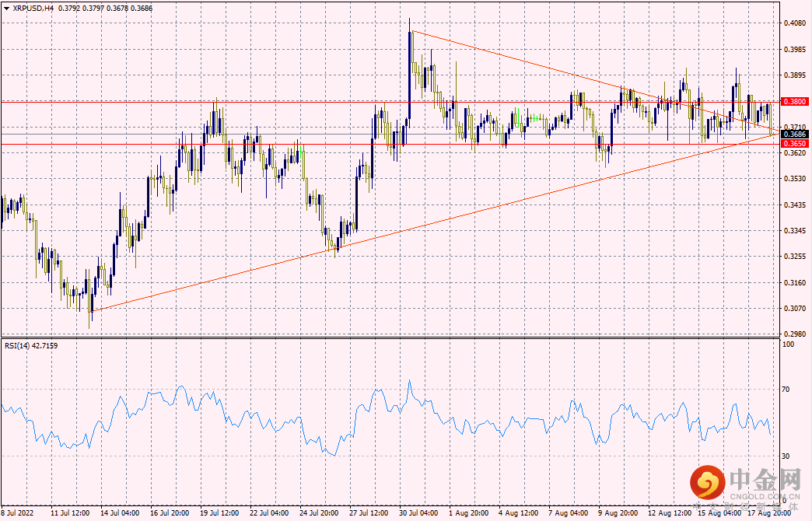Click the 0.3985 price axis label

[795, 50]
